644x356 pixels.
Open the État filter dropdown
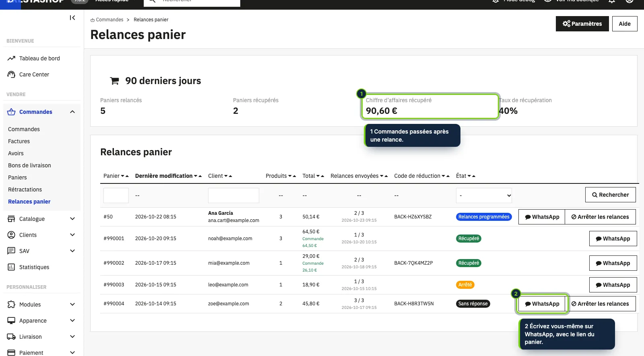point(484,195)
